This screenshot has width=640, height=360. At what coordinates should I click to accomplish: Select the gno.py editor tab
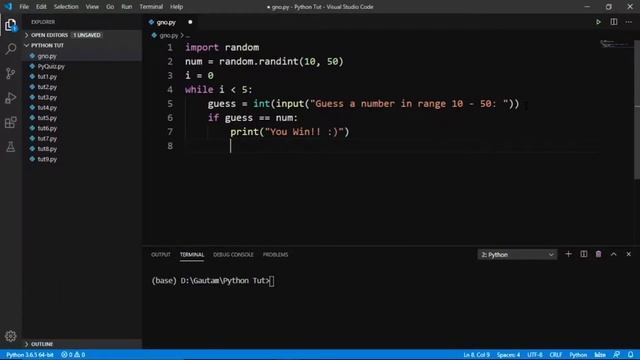point(171,22)
